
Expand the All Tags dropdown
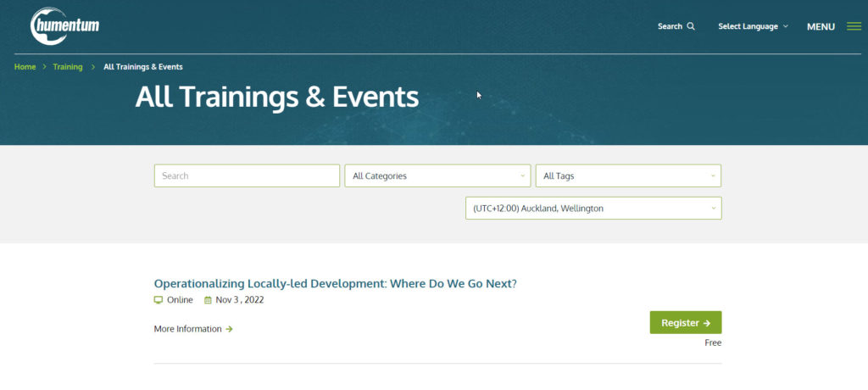[628, 175]
